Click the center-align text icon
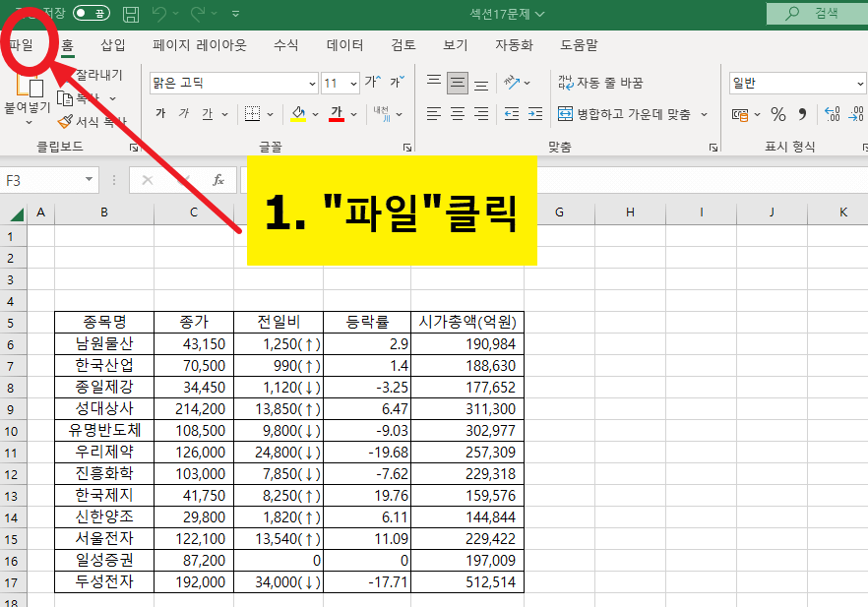Image resolution: width=868 pixels, height=607 pixels. tap(456, 114)
